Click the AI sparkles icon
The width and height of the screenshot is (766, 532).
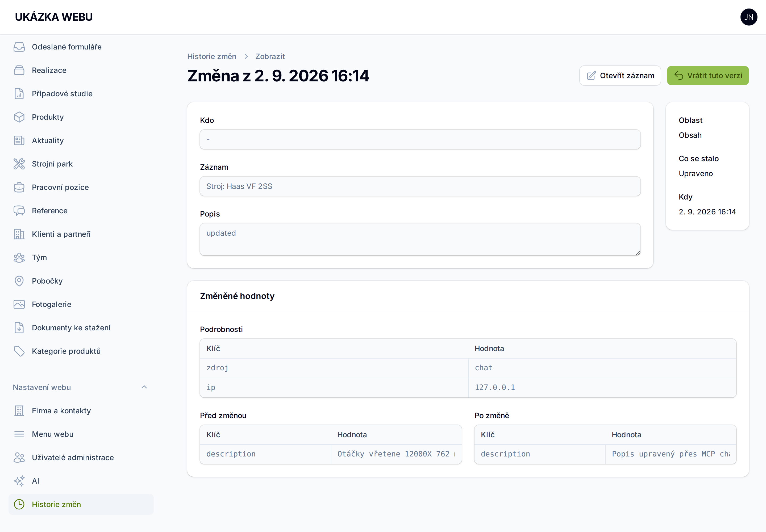click(19, 481)
